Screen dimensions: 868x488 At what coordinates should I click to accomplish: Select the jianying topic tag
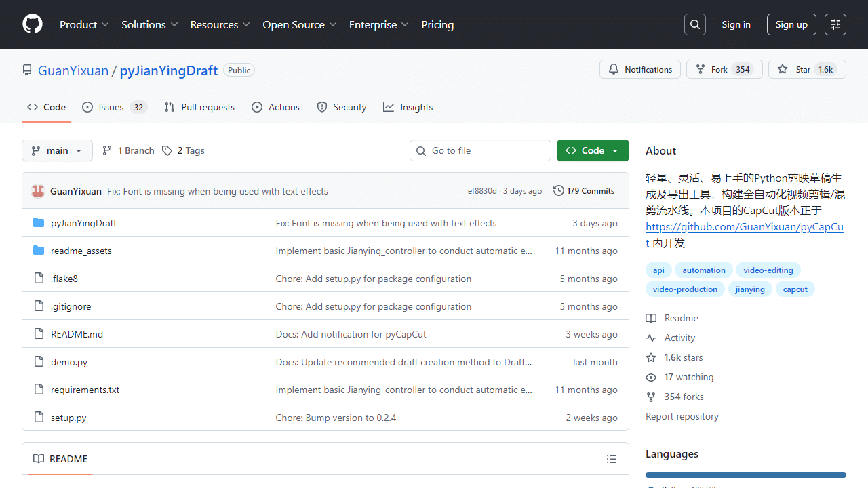tap(750, 289)
